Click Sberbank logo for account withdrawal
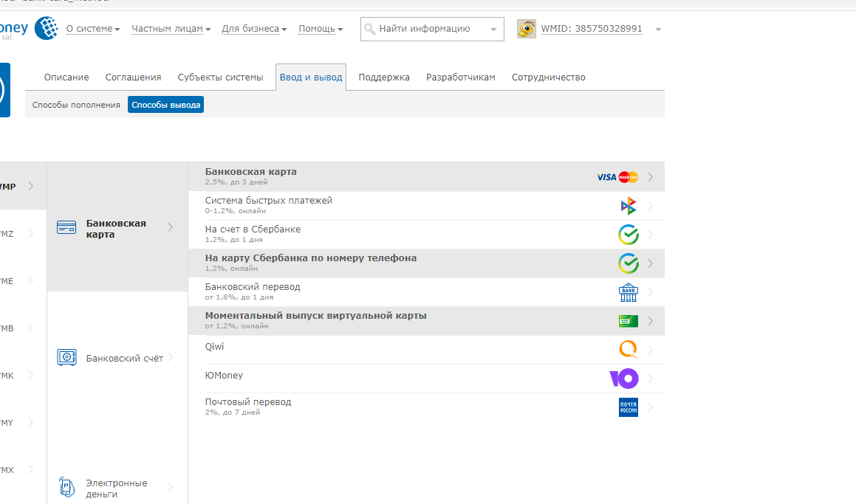 point(629,235)
